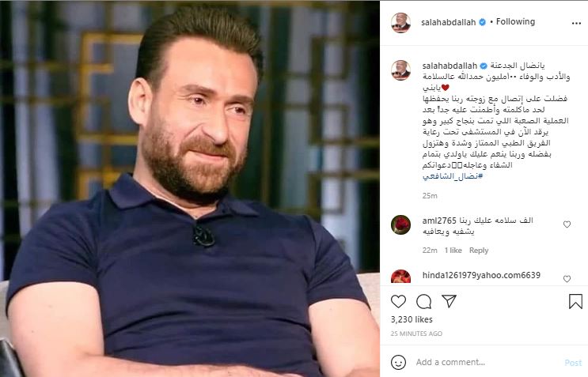Image resolution: width=588 pixels, height=377 pixels.
Task: Click the Post comment button
Action: (573, 363)
